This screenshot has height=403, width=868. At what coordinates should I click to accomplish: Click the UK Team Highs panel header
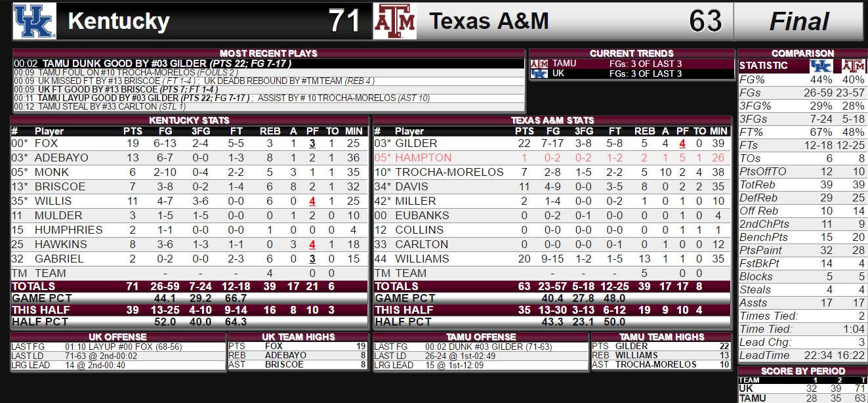tap(298, 337)
